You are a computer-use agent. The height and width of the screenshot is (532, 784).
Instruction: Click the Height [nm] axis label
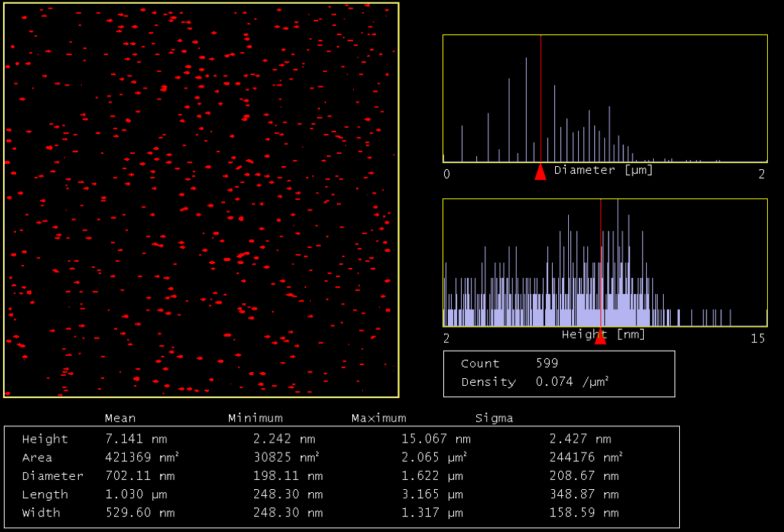(x=603, y=334)
